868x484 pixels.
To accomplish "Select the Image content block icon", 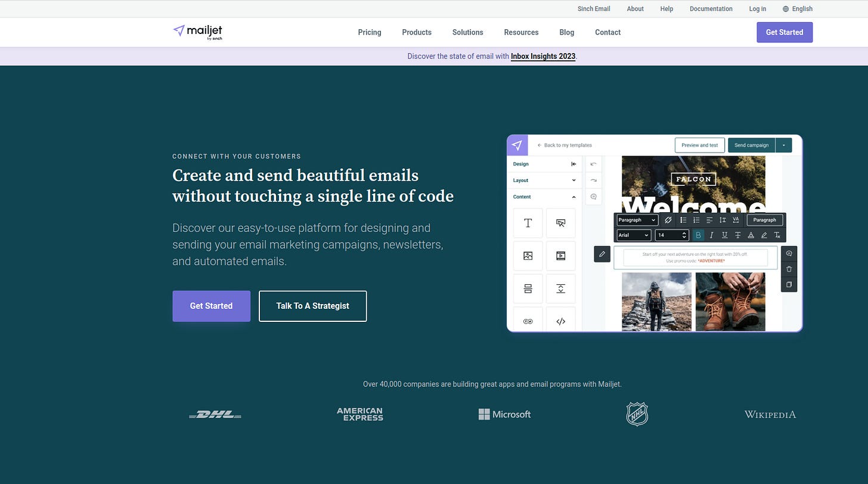I will click(528, 256).
